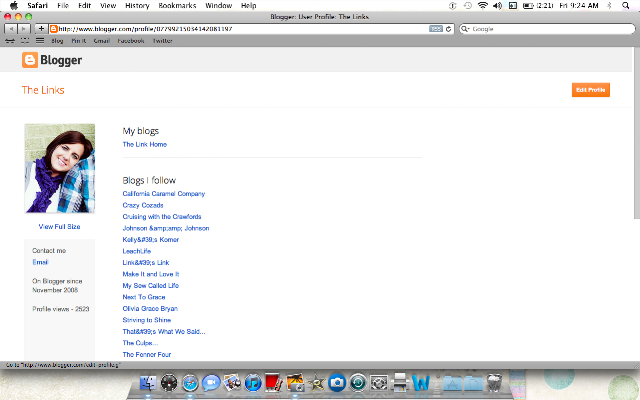640x400 pixels.
Task: Go back with Safari's back arrow
Action: (x=11, y=29)
